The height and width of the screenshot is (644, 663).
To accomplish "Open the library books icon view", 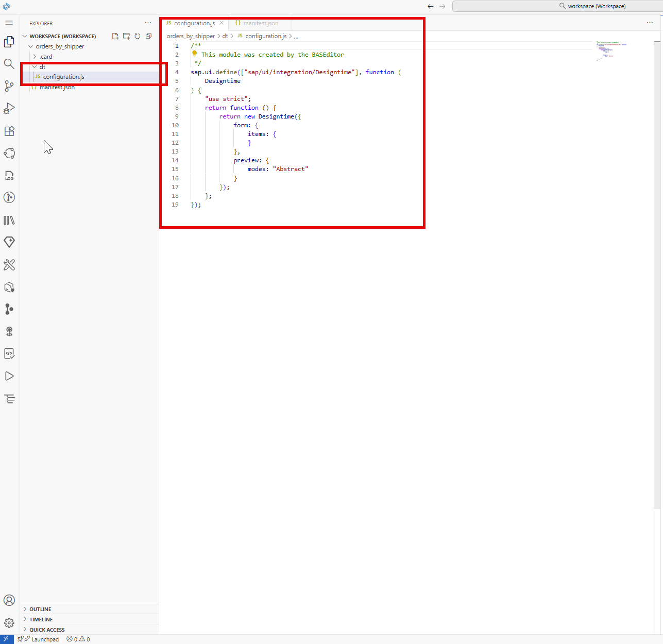I will coord(9,220).
